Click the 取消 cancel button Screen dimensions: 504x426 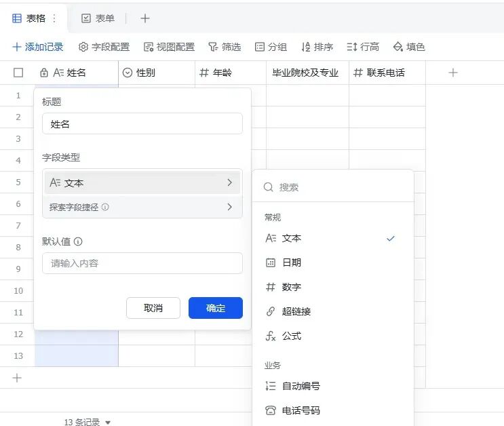[x=153, y=308]
